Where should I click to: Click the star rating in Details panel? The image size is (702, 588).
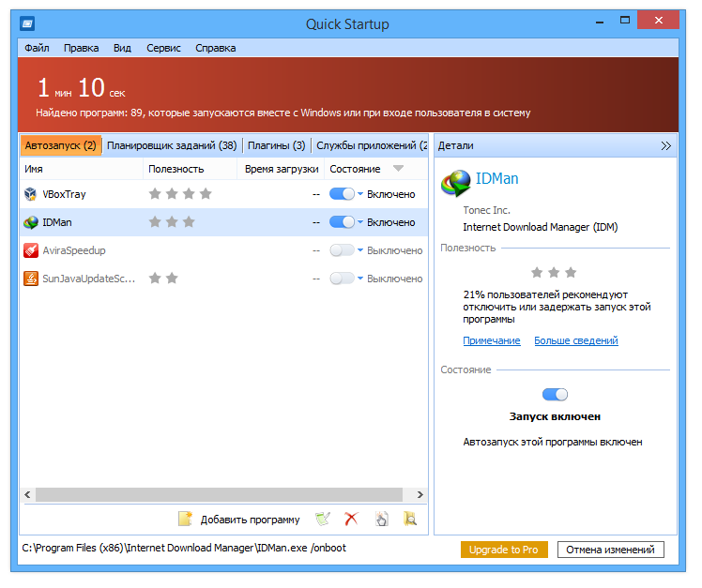[x=554, y=272]
